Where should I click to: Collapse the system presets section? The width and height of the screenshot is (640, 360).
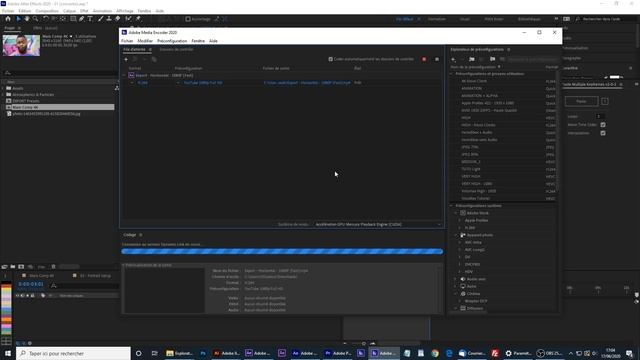[x=451, y=206]
